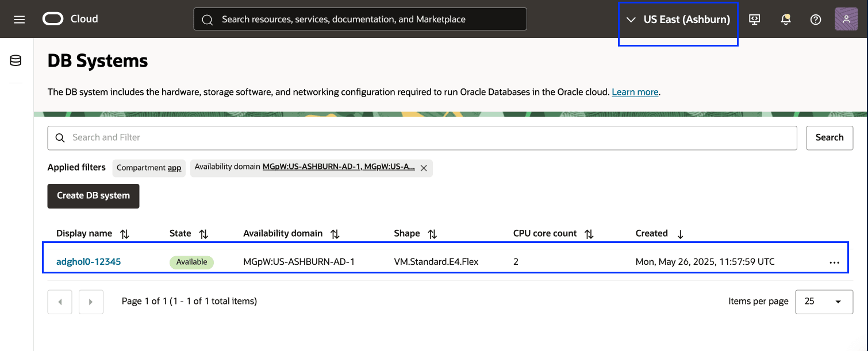Remove the Availability domain filter

[x=424, y=168]
